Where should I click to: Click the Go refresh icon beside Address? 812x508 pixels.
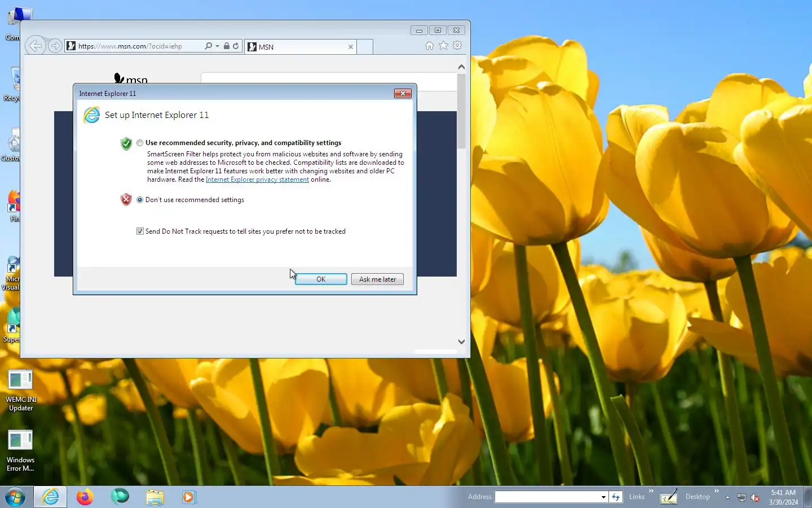tap(616, 497)
